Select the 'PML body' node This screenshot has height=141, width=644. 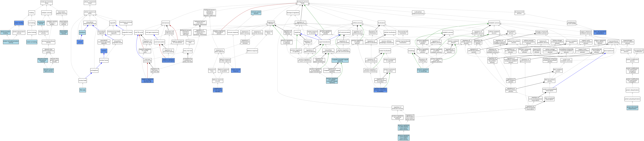click(x=83, y=90)
